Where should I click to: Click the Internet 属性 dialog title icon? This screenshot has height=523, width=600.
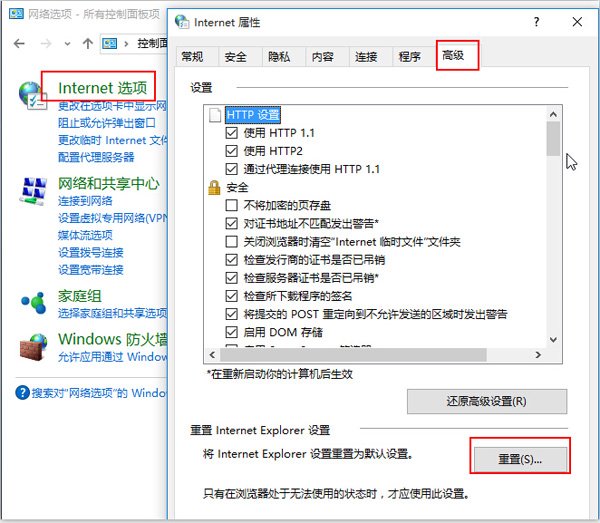(182, 22)
